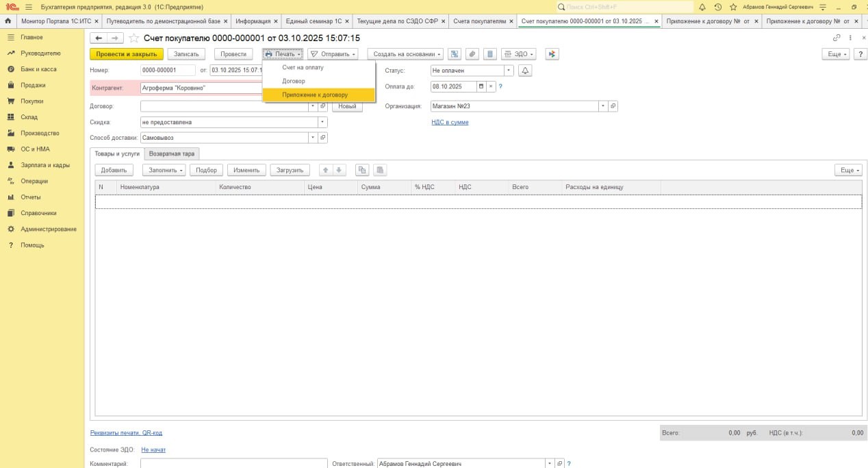Choose Приложение к договору in the print menu
Viewport: 868px width, 468px height.
315,95
